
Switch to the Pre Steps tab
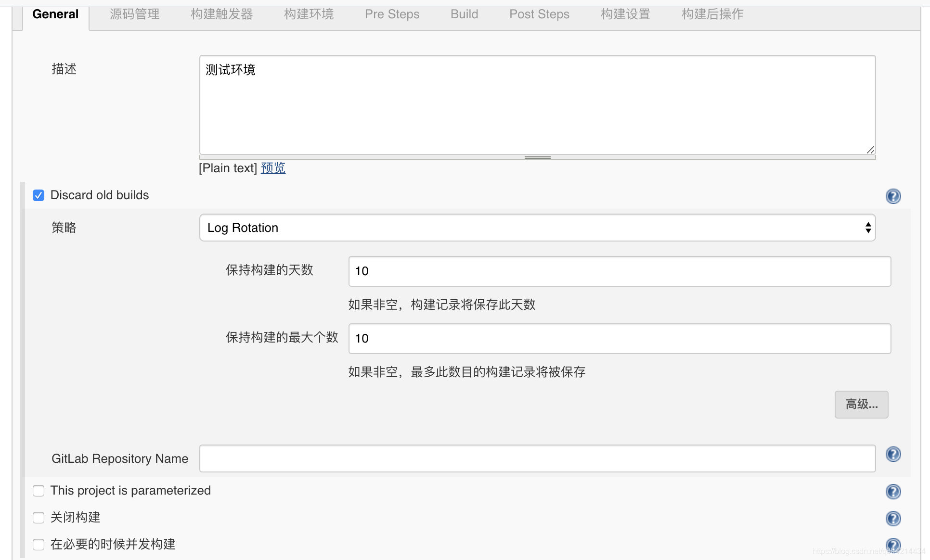click(392, 14)
